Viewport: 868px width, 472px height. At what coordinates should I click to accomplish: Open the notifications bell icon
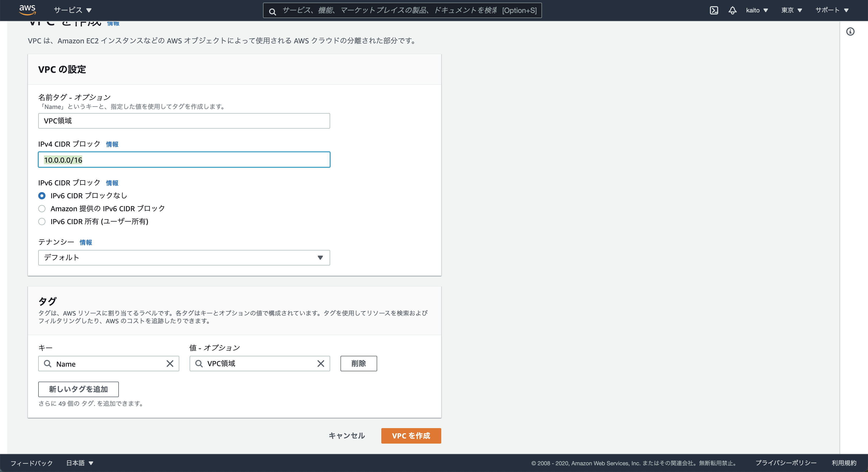tap(732, 10)
